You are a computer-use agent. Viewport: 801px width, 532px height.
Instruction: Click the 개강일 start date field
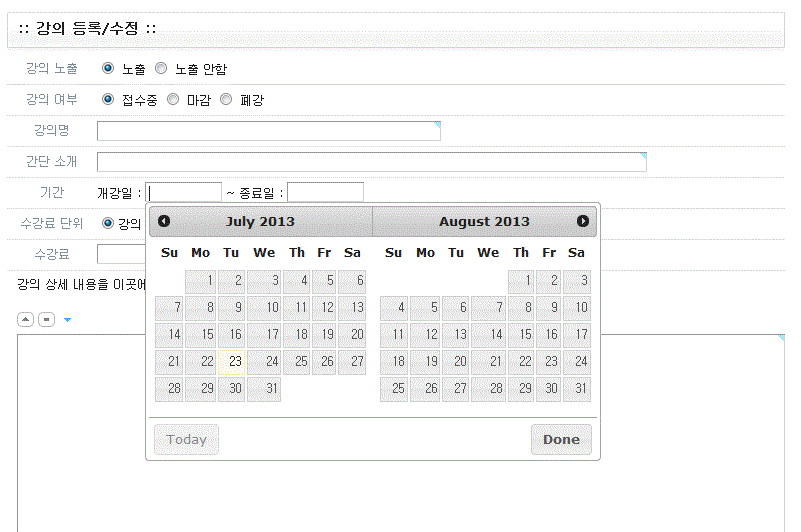click(184, 192)
